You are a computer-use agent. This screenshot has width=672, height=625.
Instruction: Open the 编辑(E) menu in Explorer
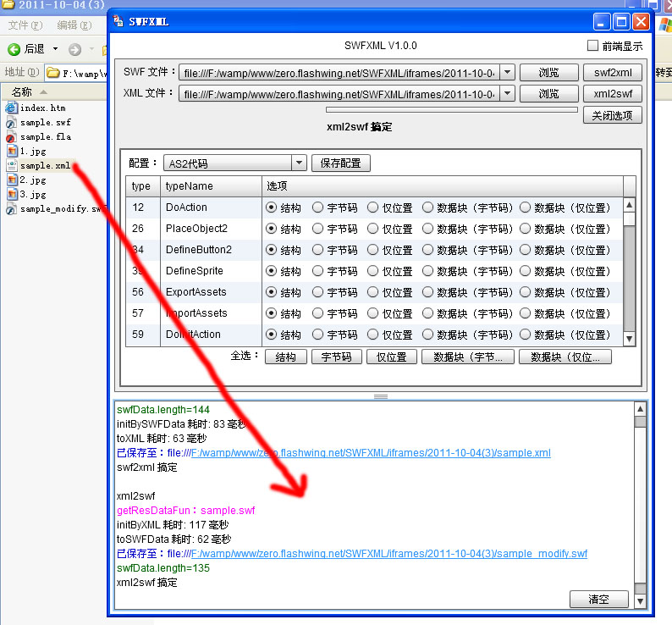click(x=74, y=25)
